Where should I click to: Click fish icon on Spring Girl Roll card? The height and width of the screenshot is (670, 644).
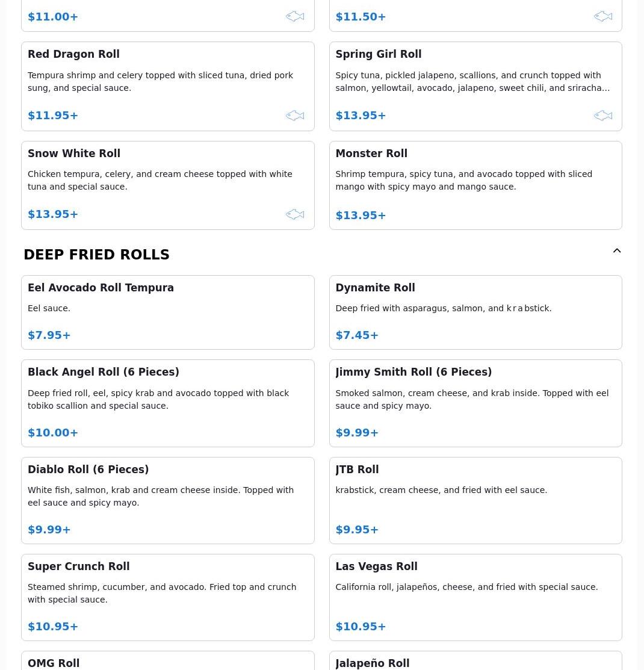pyautogui.click(x=603, y=116)
